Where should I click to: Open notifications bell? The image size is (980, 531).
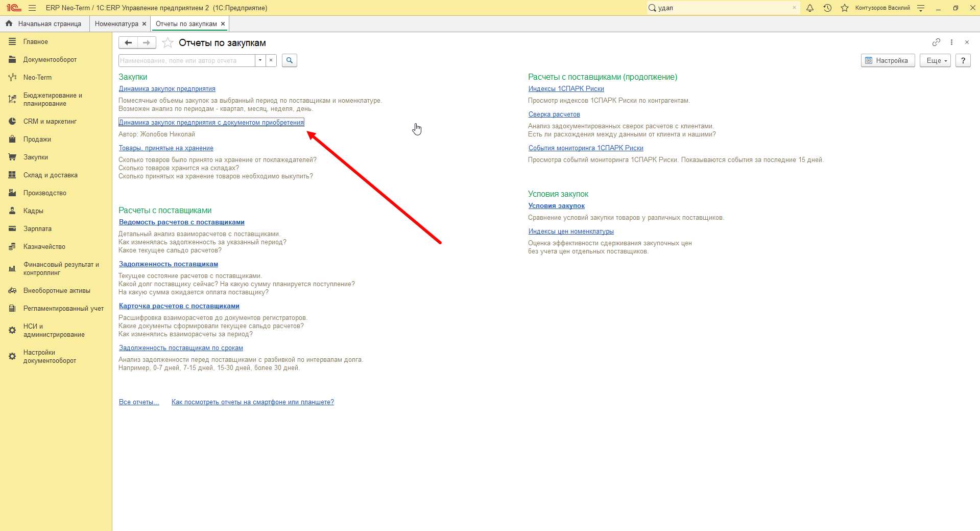810,8
